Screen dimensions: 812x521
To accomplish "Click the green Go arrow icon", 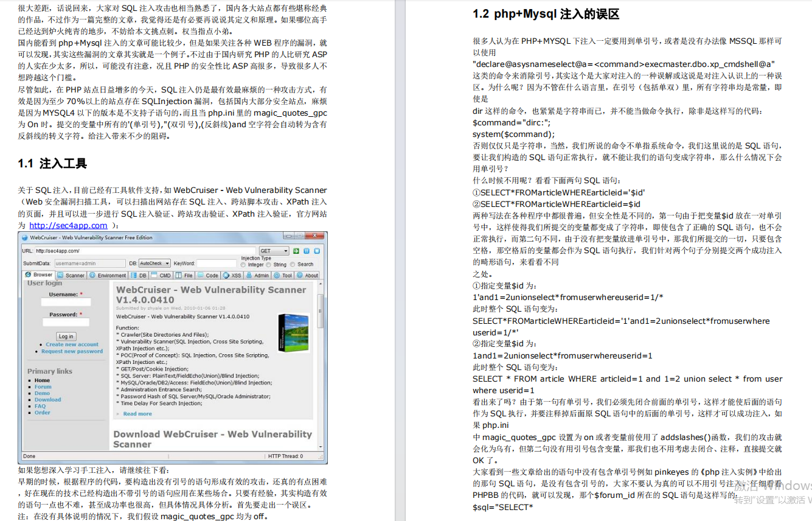I will pyautogui.click(x=296, y=251).
